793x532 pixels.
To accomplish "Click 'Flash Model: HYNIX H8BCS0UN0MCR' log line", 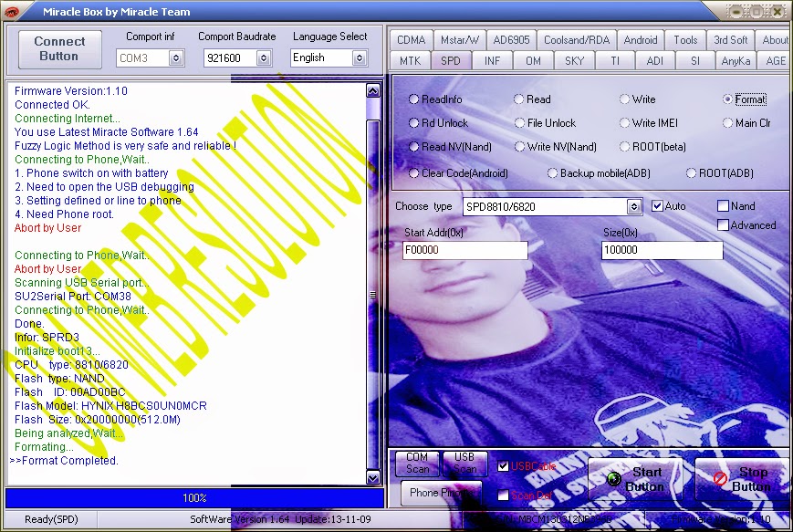I will (x=110, y=405).
